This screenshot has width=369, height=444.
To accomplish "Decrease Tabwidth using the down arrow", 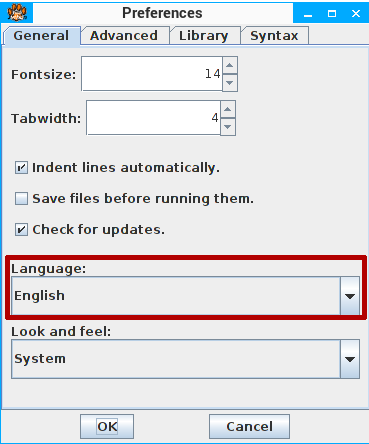I will click(228, 127).
